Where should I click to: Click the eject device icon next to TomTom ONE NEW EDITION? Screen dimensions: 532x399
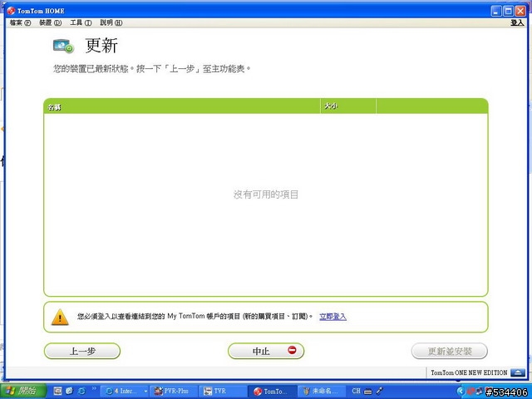point(518,372)
